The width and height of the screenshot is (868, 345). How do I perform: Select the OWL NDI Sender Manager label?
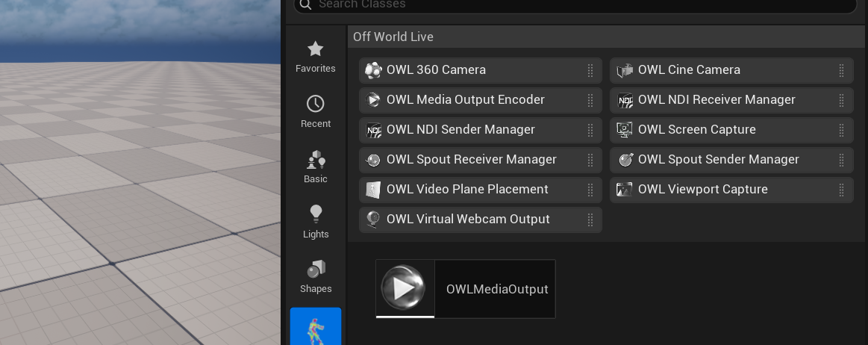point(460,130)
